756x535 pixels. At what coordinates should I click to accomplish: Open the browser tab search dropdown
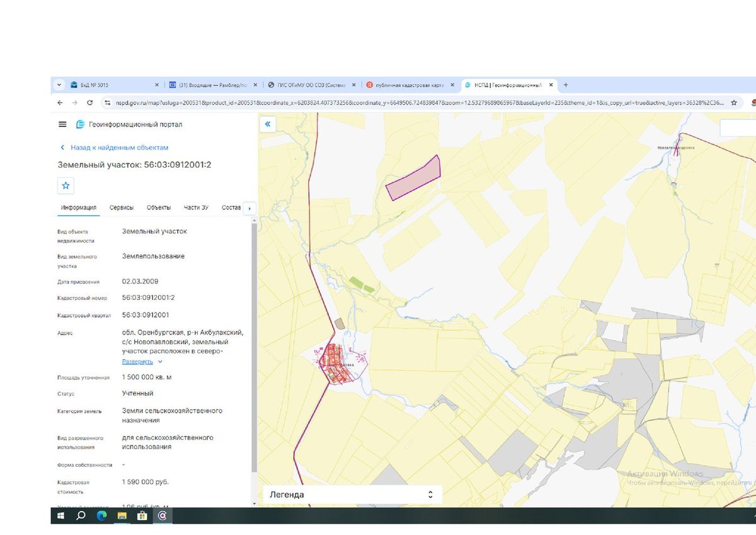coord(60,84)
